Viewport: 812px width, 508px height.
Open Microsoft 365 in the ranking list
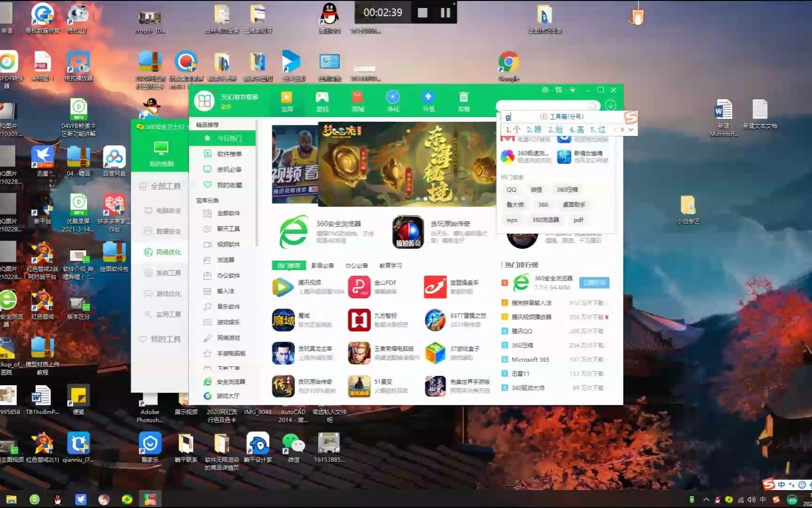(x=530, y=359)
